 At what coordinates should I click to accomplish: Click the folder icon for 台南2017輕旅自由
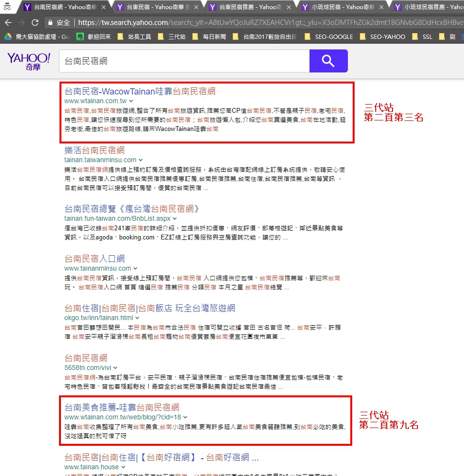click(236, 37)
